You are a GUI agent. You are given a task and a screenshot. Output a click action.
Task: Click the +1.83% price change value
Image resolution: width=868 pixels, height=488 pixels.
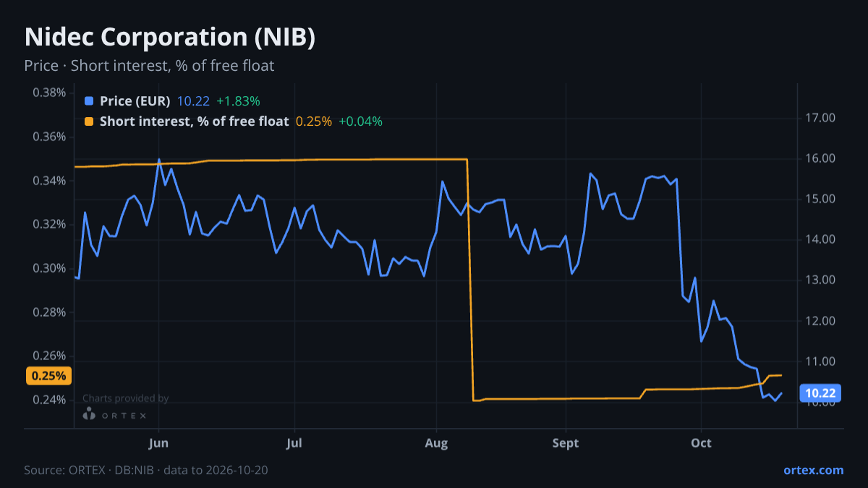[238, 101]
